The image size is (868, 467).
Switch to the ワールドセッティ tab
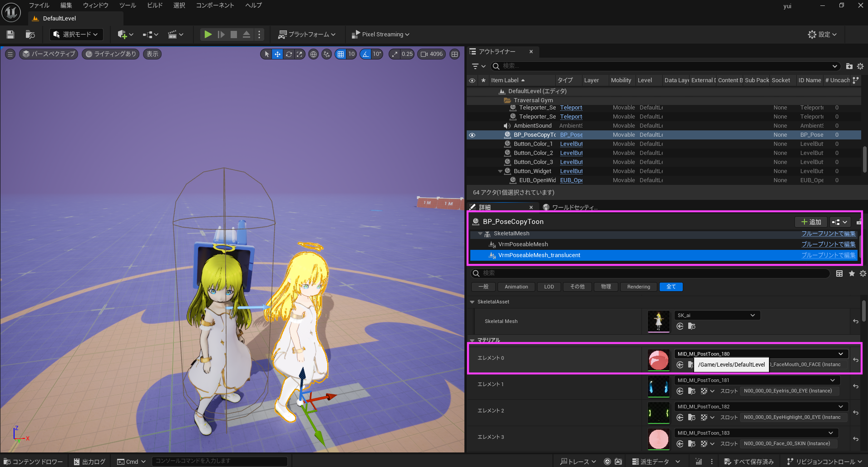(x=571, y=207)
